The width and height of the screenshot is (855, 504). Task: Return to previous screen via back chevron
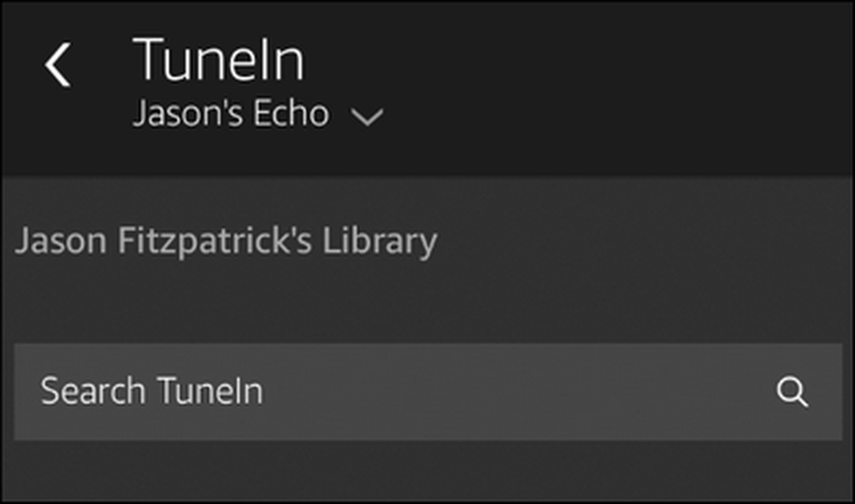pyautogui.click(x=58, y=64)
